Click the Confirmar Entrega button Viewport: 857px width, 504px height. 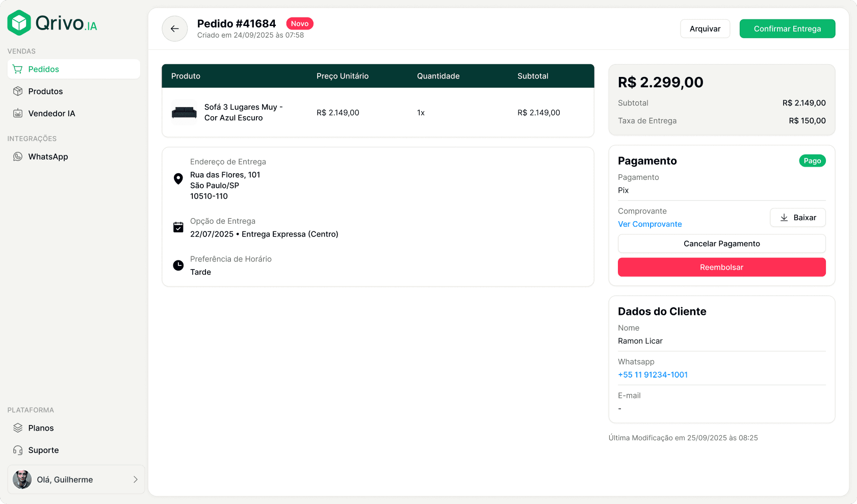[787, 29]
